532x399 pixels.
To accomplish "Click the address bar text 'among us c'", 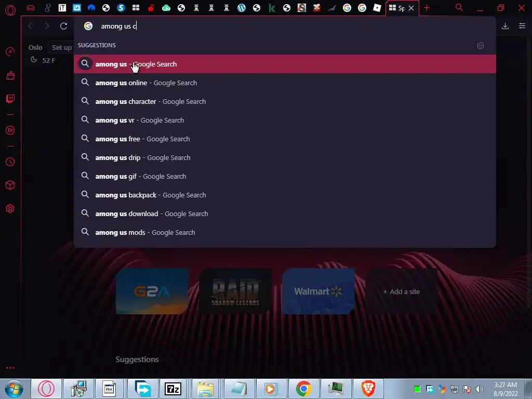I will coord(118,26).
